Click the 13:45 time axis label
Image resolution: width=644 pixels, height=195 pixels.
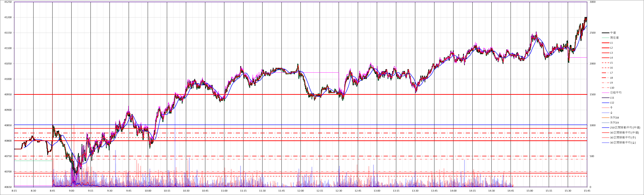coord(434,191)
